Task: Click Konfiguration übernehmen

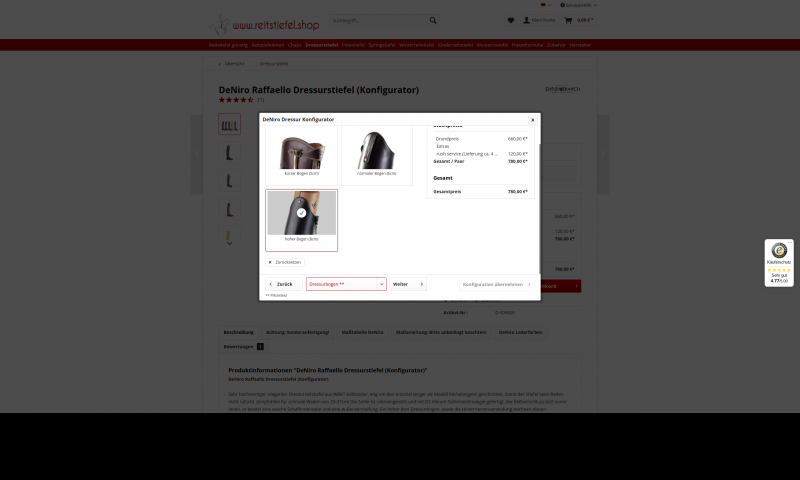Action: tap(496, 284)
